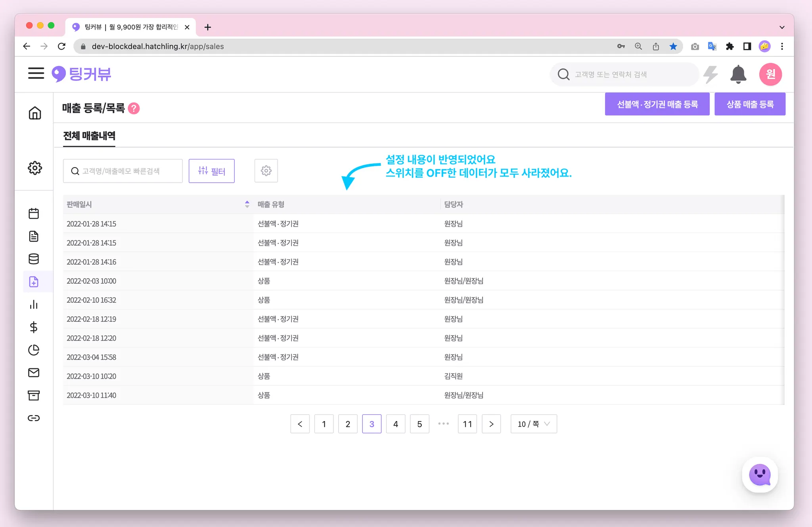Click the pink help question mark icon
Viewport: 812px width, 527px height.
(134, 108)
